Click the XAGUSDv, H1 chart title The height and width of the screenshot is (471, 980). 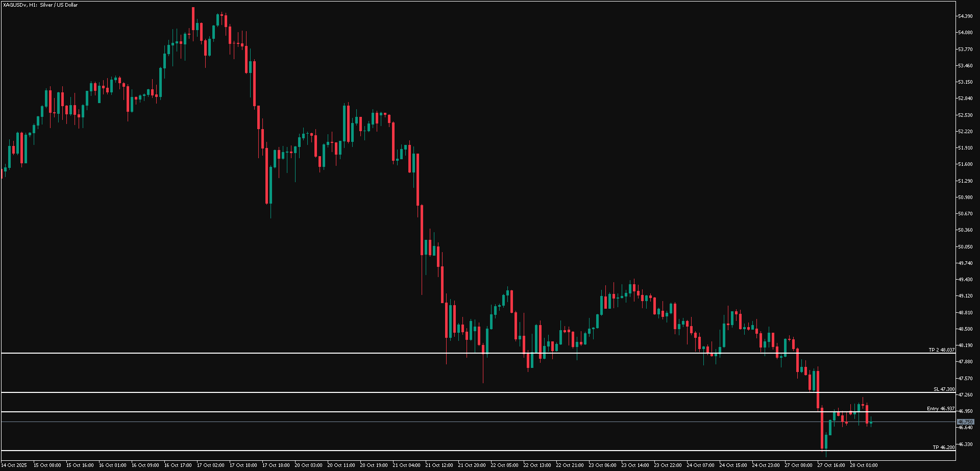tap(40, 5)
